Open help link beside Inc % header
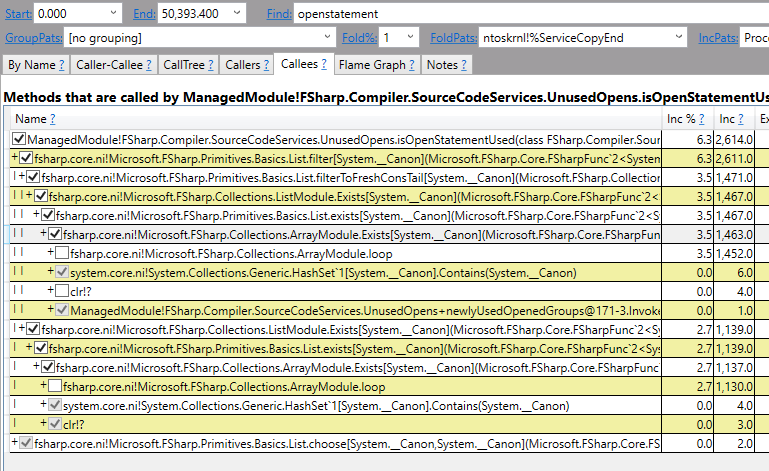This screenshot has width=769, height=471. [x=701, y=119]
